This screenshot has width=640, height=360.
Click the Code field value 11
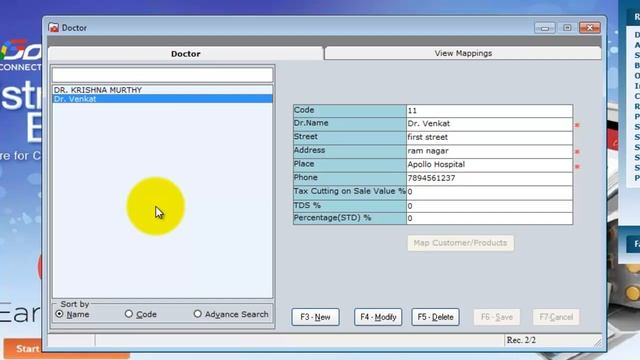(x=489, y=111)
